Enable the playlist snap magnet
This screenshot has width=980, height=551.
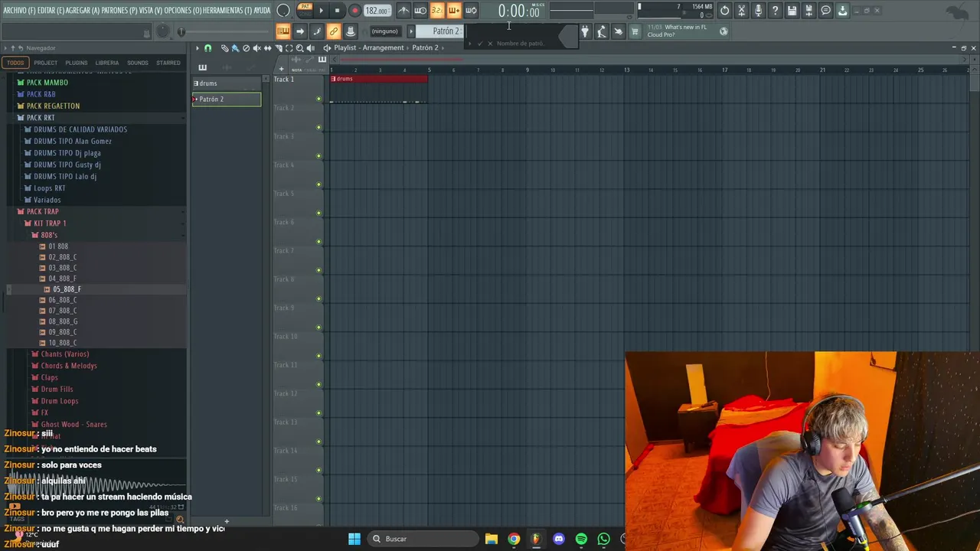click(x=207, y=47)
